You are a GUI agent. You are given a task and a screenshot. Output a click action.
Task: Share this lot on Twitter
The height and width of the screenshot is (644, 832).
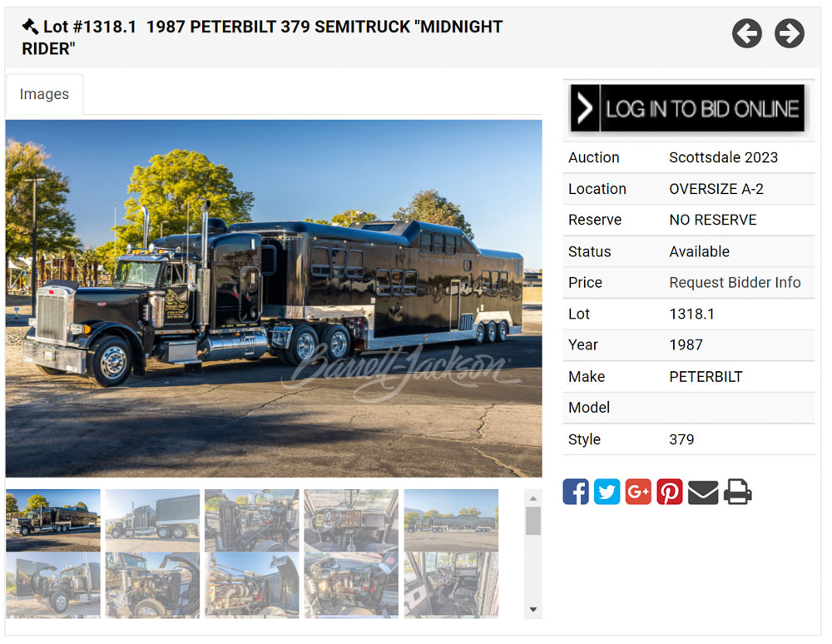pyautogui.click(x=607, y=492)
